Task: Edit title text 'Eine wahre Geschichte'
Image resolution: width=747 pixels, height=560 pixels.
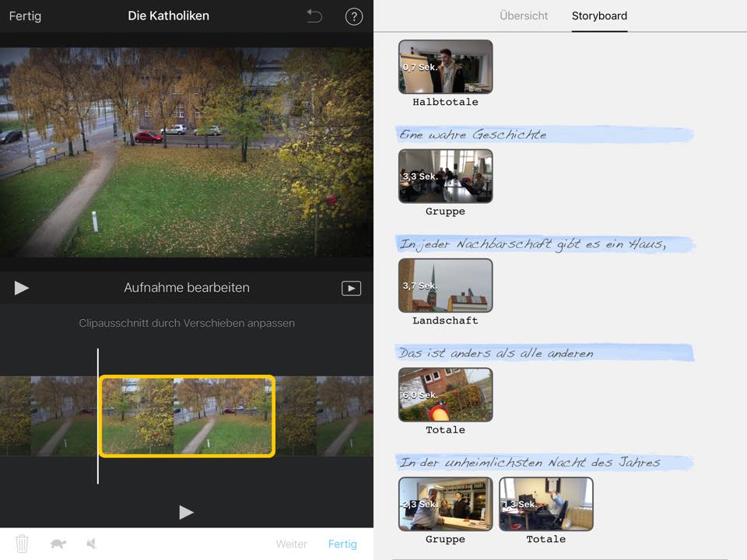Action: pyautogui.click(x=473, y=135)
